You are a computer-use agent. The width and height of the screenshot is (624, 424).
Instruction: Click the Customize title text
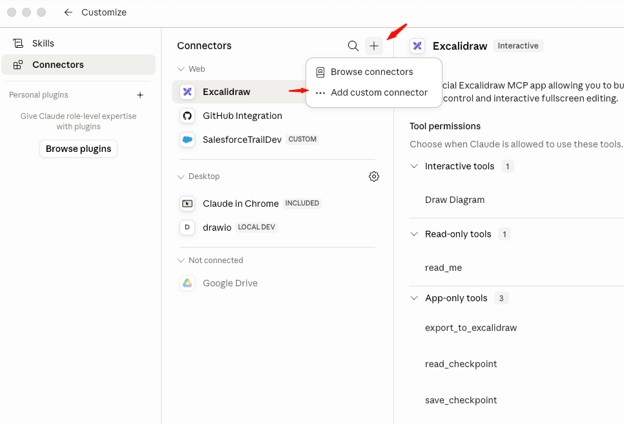click(104, 12)
